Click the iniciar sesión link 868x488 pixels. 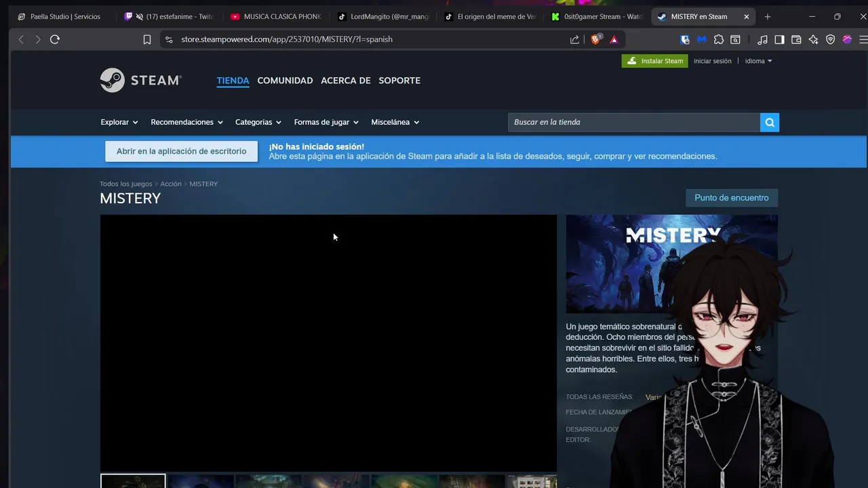pyautogui.click(x=712, y=61)
